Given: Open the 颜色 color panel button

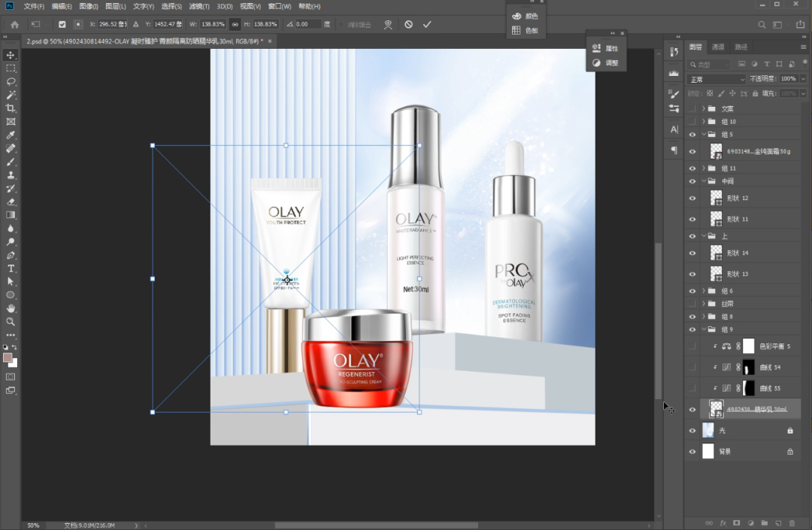Looking at the screenshot, I should click(525, 16).
